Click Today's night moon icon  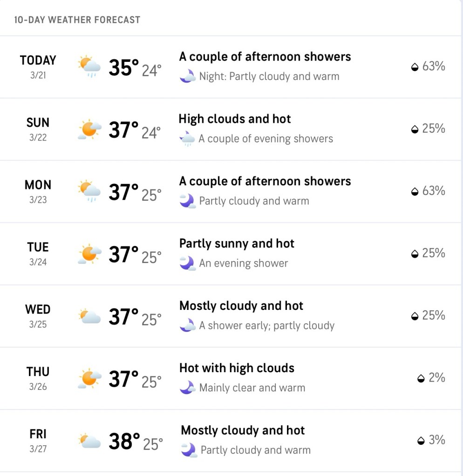[187, 77]
